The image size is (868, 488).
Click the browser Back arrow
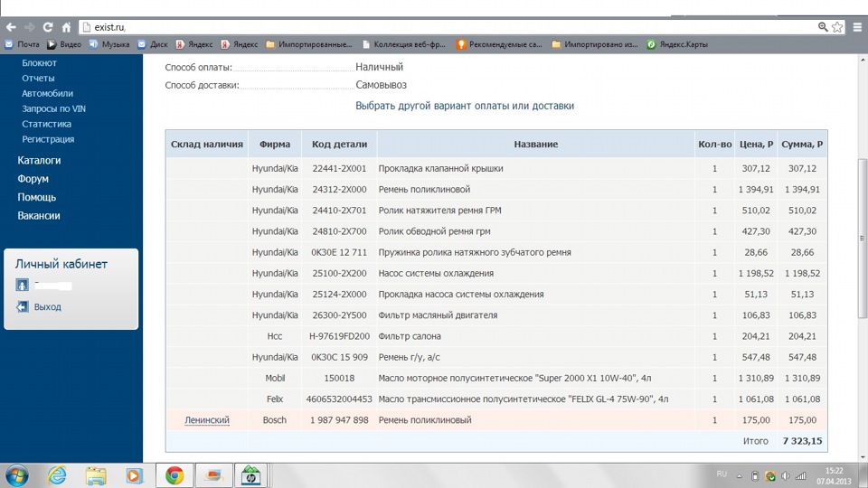(11, 26)
